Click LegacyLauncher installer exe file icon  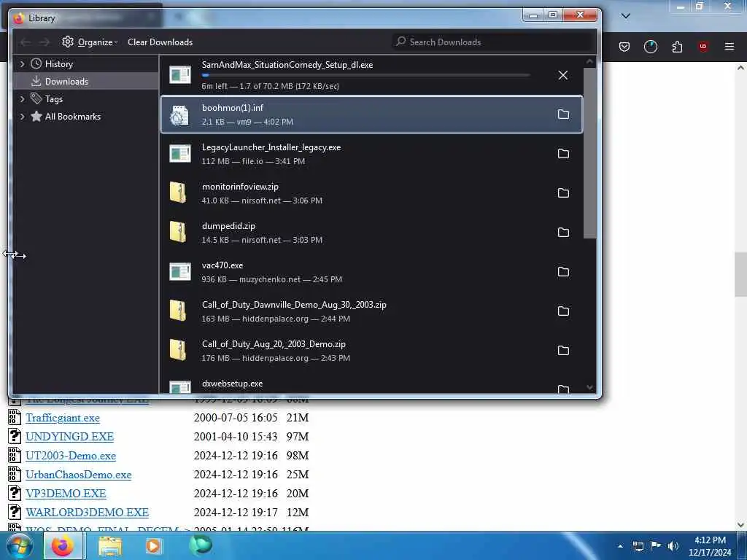[x=180, y=154]
